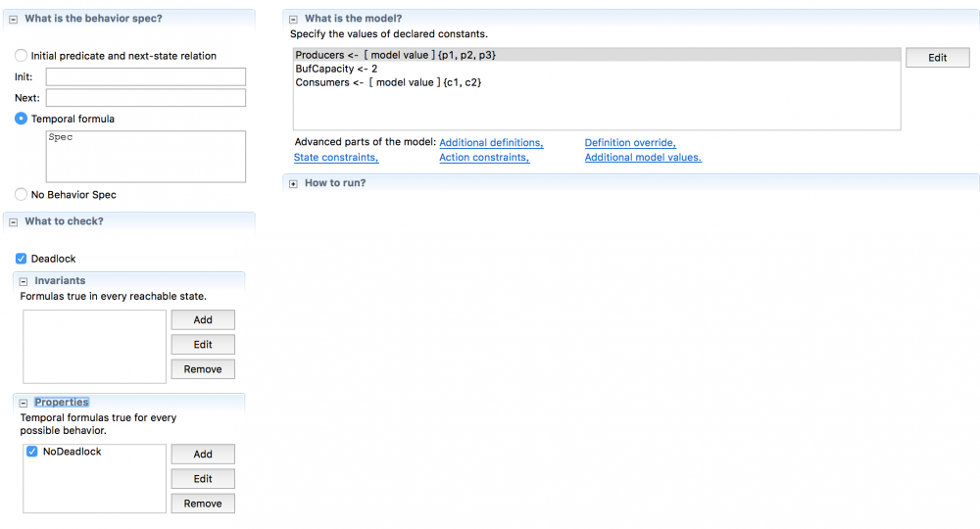Expand the 'How to run?' section
This screenshot has width=980, height=529.
click(x=293, y=183)
